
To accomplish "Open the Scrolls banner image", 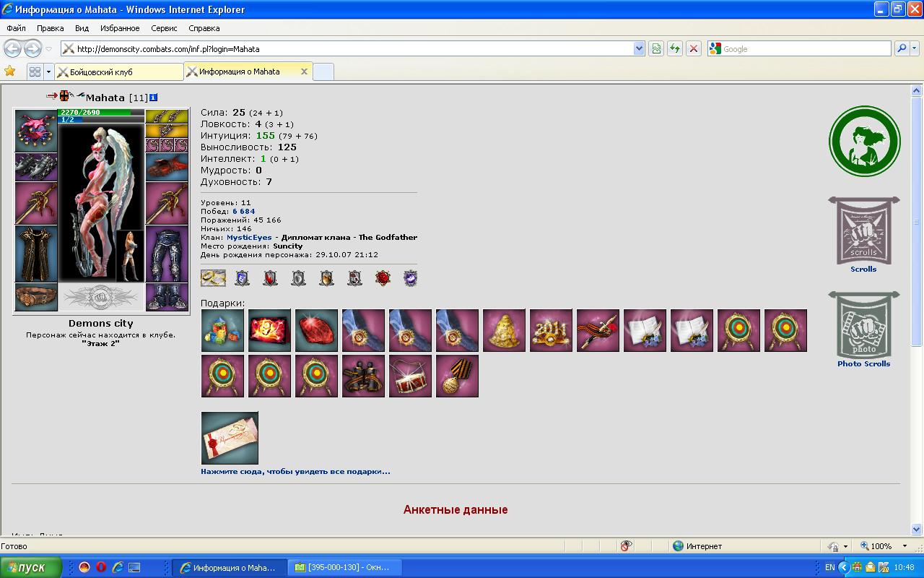I will [x=864, y=230].
